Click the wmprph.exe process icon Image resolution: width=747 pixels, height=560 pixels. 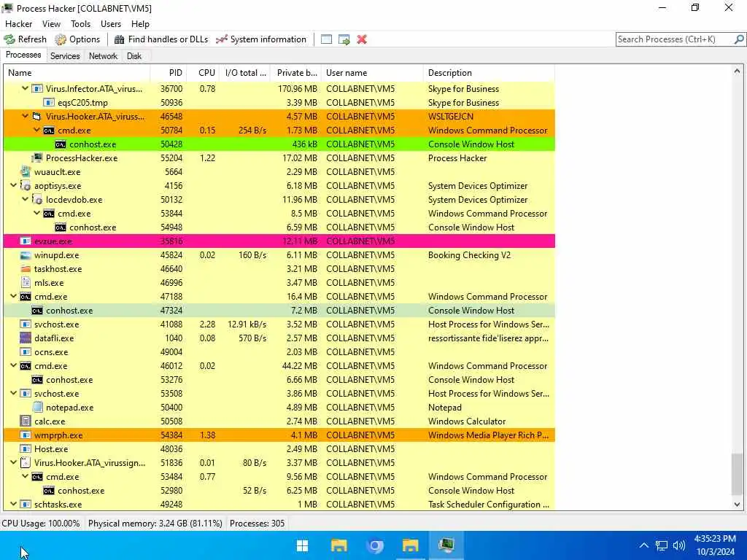tap(26, 435)
